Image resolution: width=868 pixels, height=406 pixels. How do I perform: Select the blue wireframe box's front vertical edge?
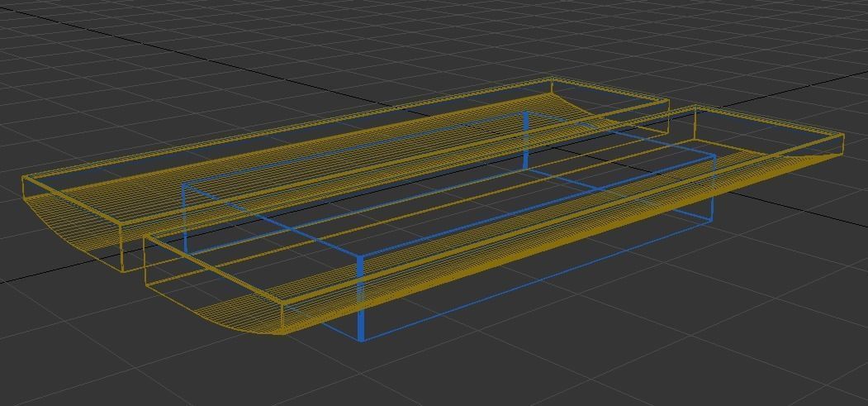pyautogui.click(x=361, y=299)
